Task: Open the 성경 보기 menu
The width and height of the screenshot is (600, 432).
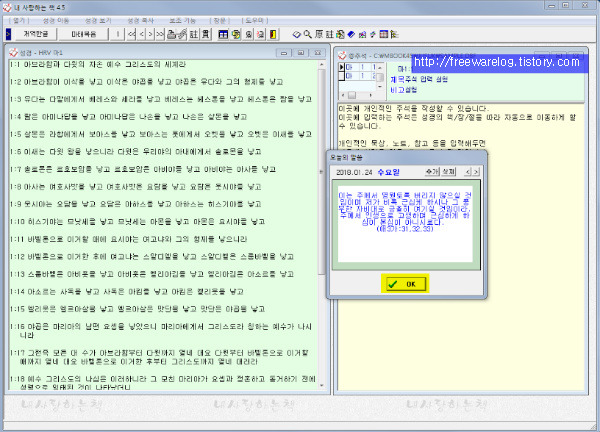Action: (x=98, y=20)
